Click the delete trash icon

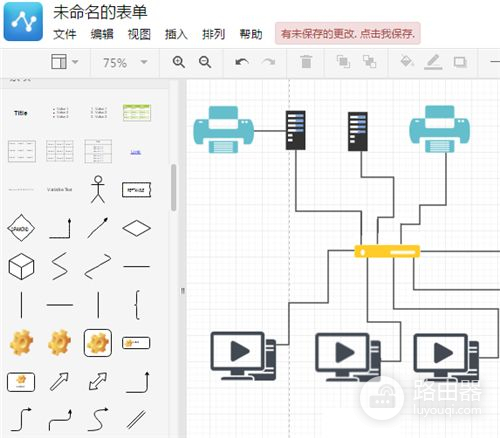(306, 62)
